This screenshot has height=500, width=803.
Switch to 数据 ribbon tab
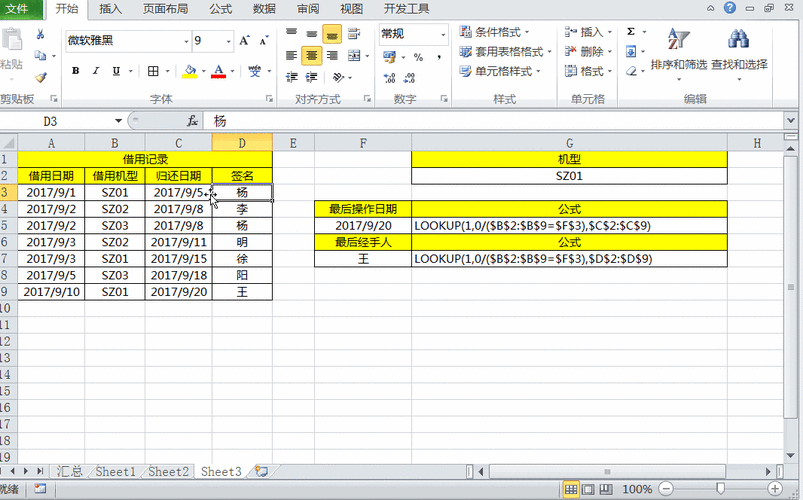(264, 9)
